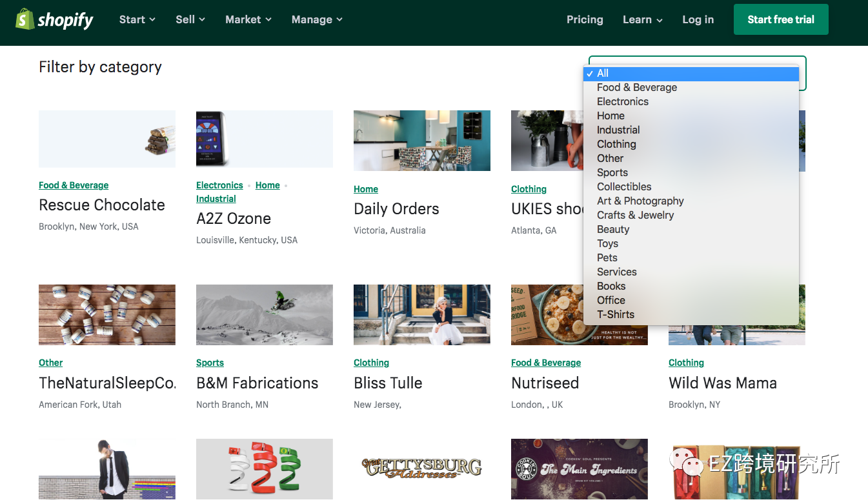Screen dimensions: 868x502
Task: Choose Office from dropdown list
Action: [691, 300]
